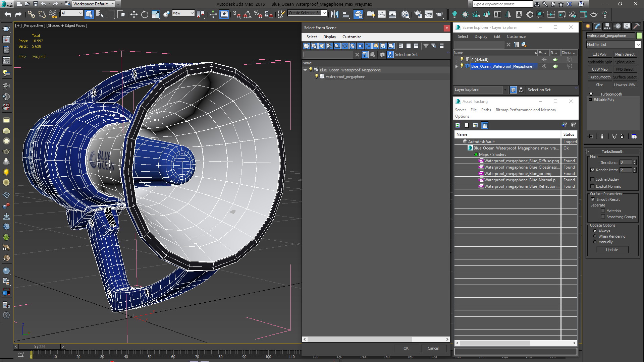Image resolution: width=644 pixels, height=362 pixels.
Task: Open selection filter All dropdown
Action: click(72, 13)
